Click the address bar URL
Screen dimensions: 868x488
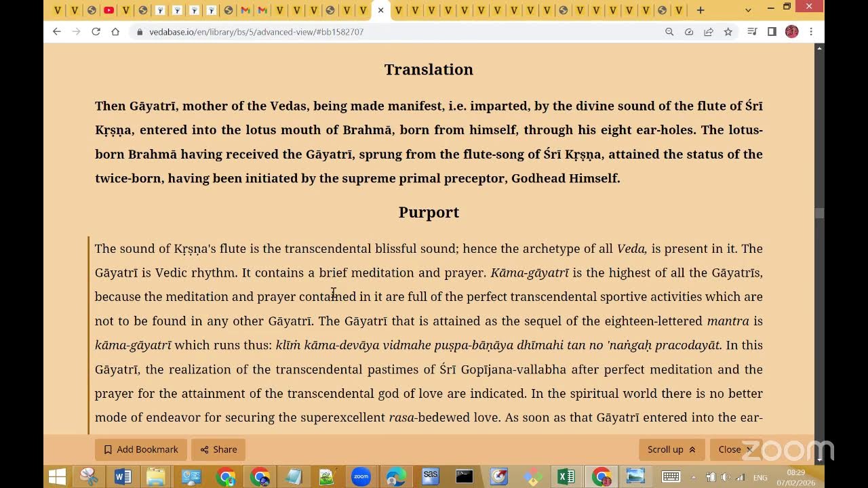click(x=256, y=32)
